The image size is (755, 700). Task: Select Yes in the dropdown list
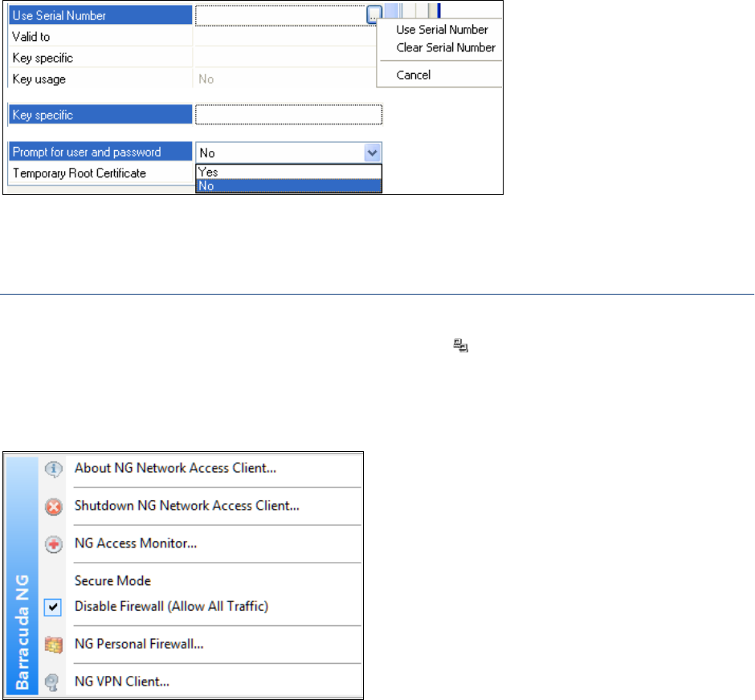[x=288, y=172]
